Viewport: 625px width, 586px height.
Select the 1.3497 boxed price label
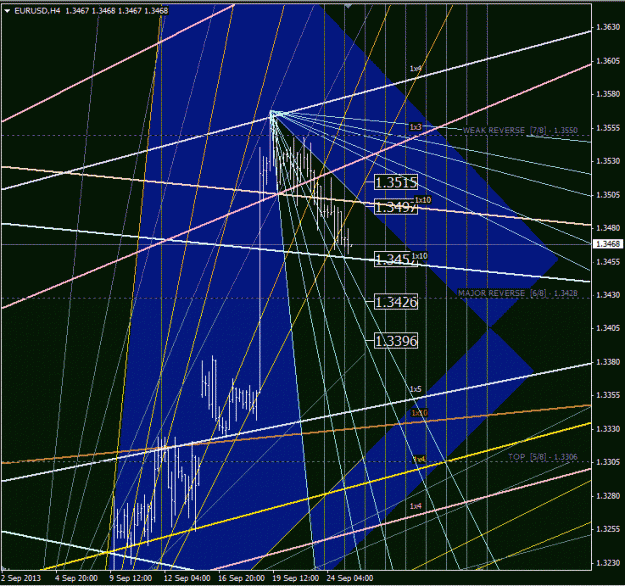[x=396, y=207]
